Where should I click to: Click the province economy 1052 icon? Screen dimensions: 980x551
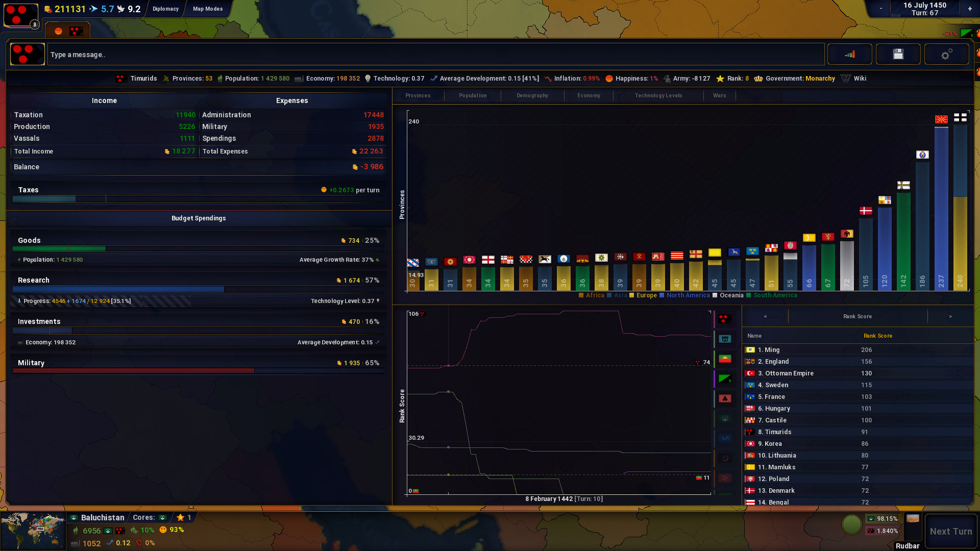[76, 543]
